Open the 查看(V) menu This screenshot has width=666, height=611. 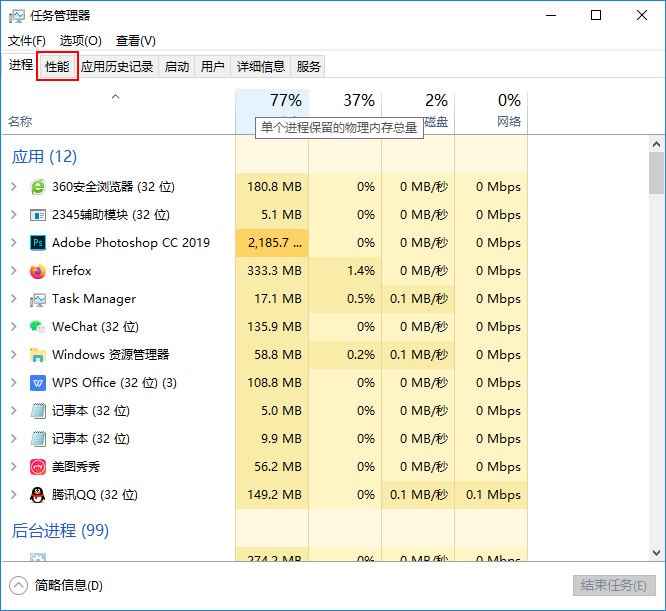[136, 41]
